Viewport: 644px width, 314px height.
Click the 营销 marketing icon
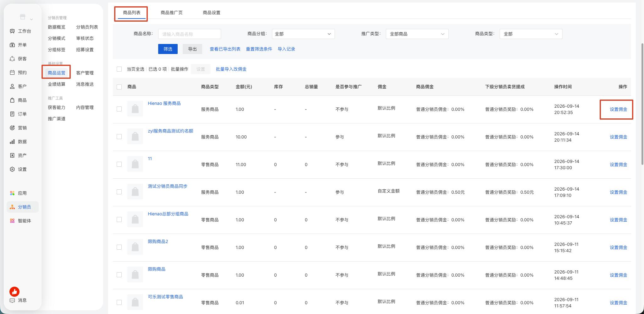[x=12, y=128]
